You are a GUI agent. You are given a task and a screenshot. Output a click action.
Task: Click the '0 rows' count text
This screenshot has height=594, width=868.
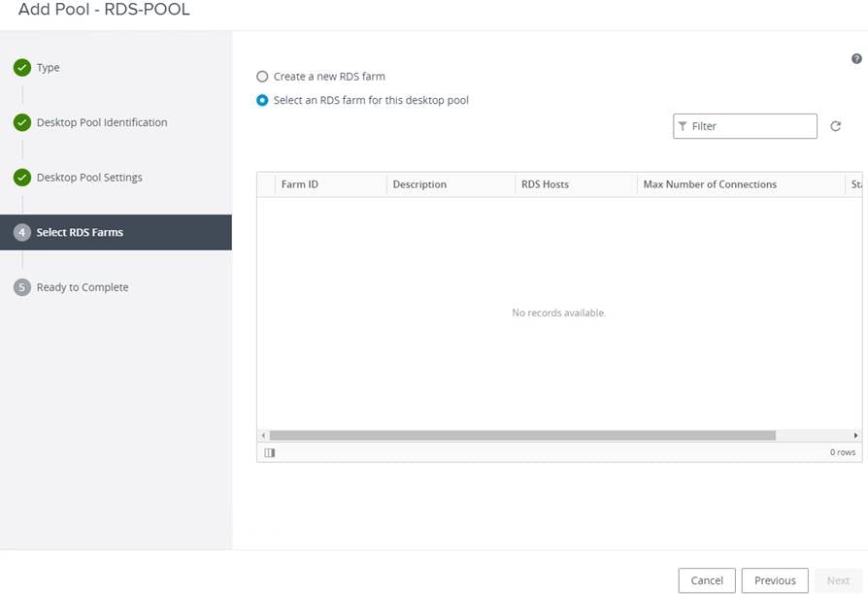click(843, 452)
